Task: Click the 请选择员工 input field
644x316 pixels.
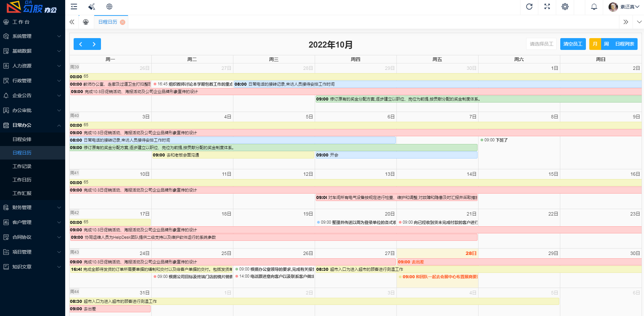Action: 541,44
